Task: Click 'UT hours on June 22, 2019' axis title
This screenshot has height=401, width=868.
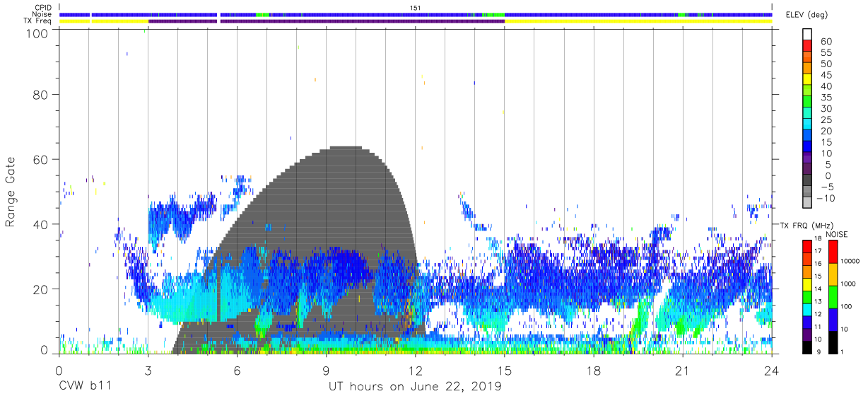Action: click(x=415, y=387)
